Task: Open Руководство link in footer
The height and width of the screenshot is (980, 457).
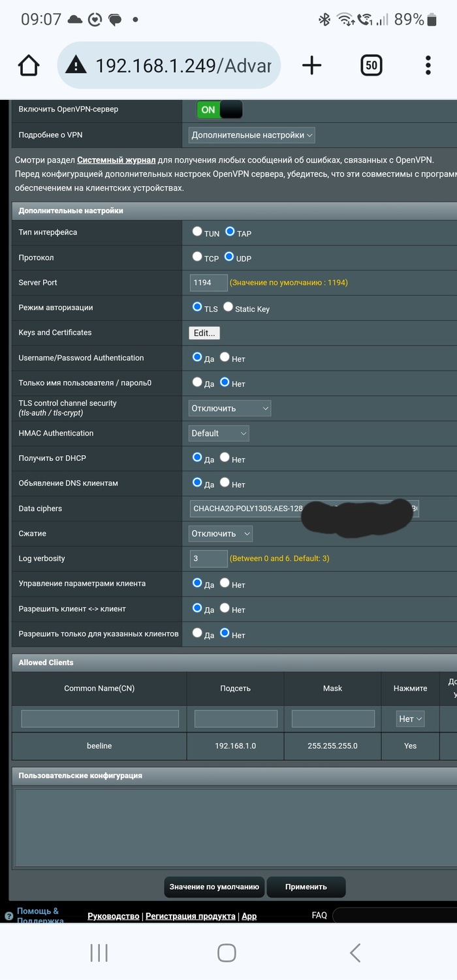Action: [x=114, y=916]
